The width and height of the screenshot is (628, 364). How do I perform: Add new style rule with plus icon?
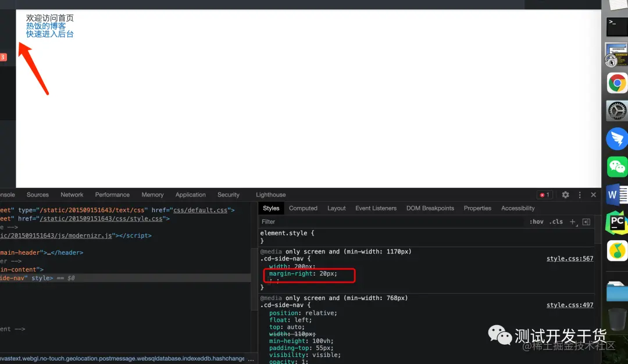click(572, 222)
